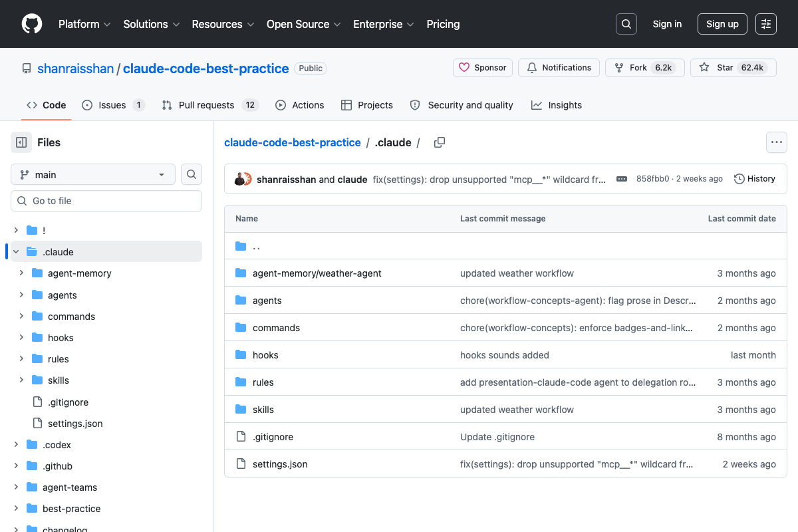Click shanraisshan avatar in commit bar
Image resolution: width=798 pixels, height=532 pixels.
[240, 179]
